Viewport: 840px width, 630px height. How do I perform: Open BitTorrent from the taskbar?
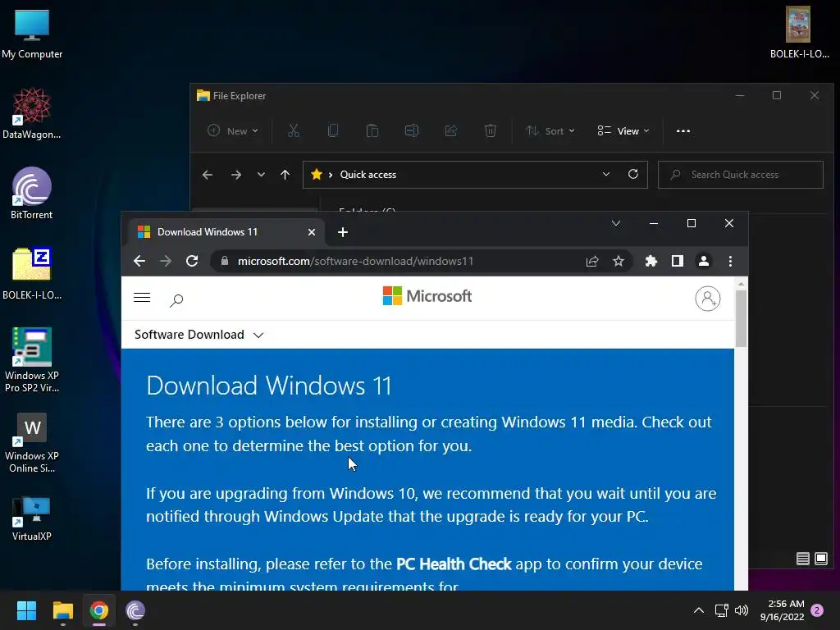click(135, 610)
